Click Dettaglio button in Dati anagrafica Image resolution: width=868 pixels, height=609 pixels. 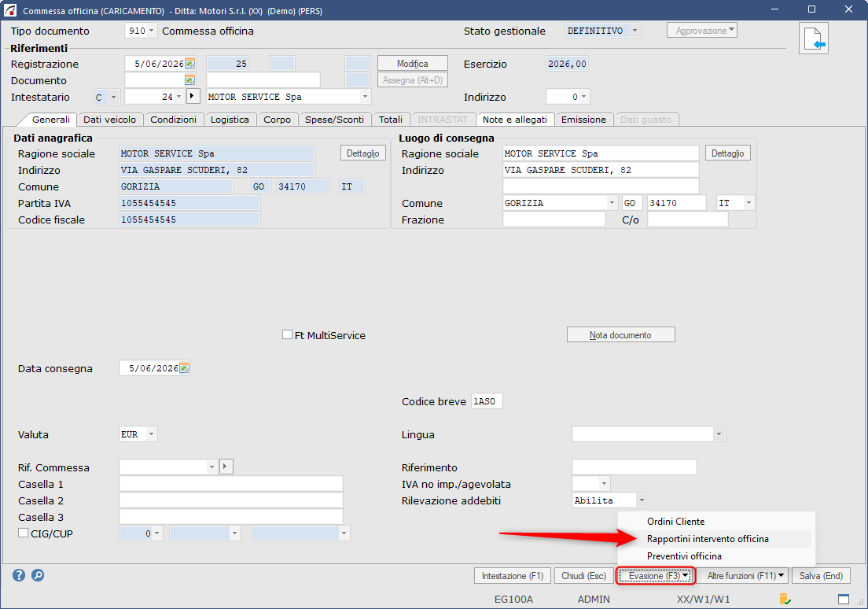[363, 153]
